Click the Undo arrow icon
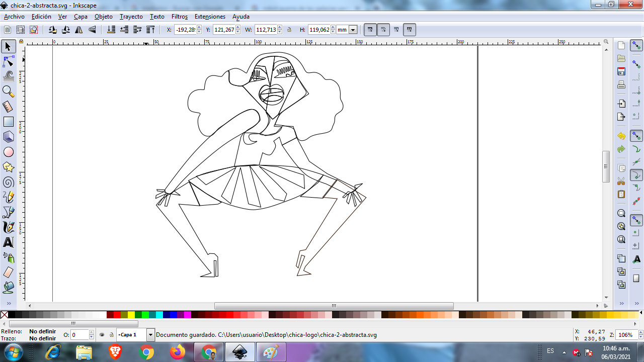Screen dimensions: 644x362 [621, 136]
